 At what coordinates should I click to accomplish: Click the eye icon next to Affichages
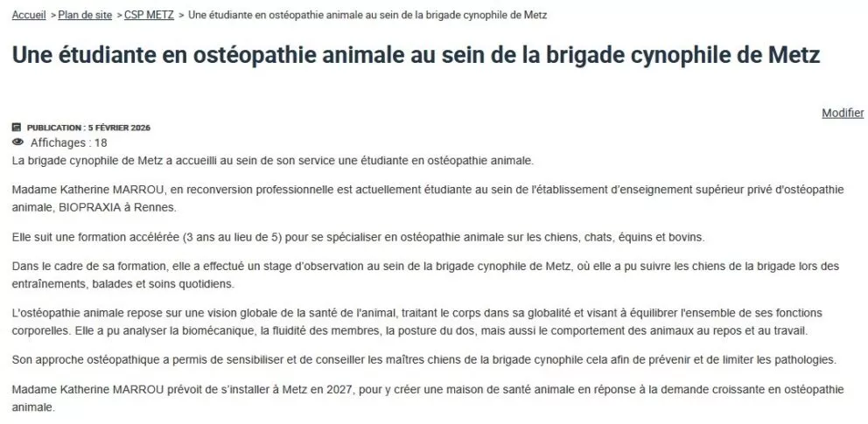pyautogui.click(x=17, y=142)
